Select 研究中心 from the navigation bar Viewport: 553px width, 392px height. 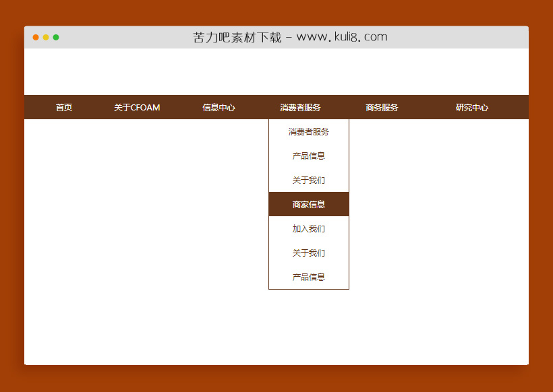pyautogui.click(x=472, y=107)
